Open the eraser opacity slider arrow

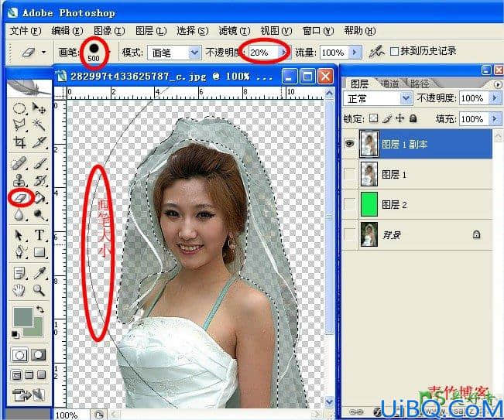click(x=284, y=52)
